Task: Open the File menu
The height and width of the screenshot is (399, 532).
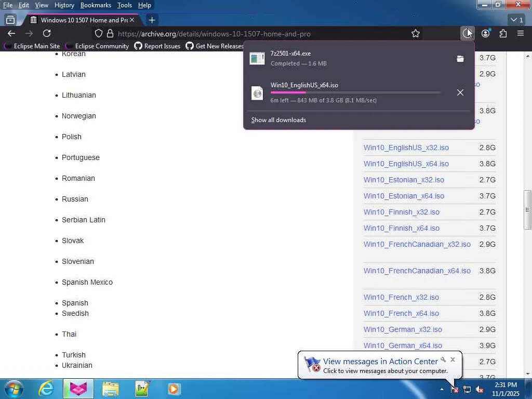Action: pos(8,5)
